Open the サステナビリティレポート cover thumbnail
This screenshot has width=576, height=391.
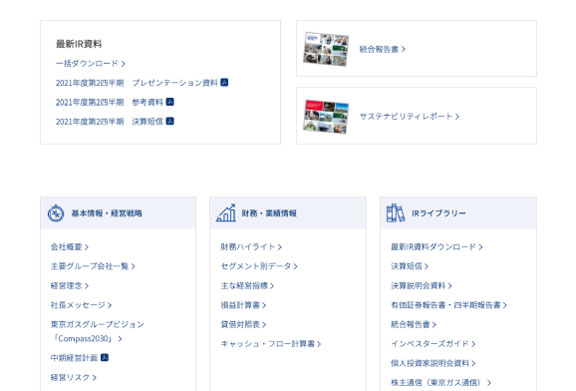pyautogui.click(x=326, y=116)
